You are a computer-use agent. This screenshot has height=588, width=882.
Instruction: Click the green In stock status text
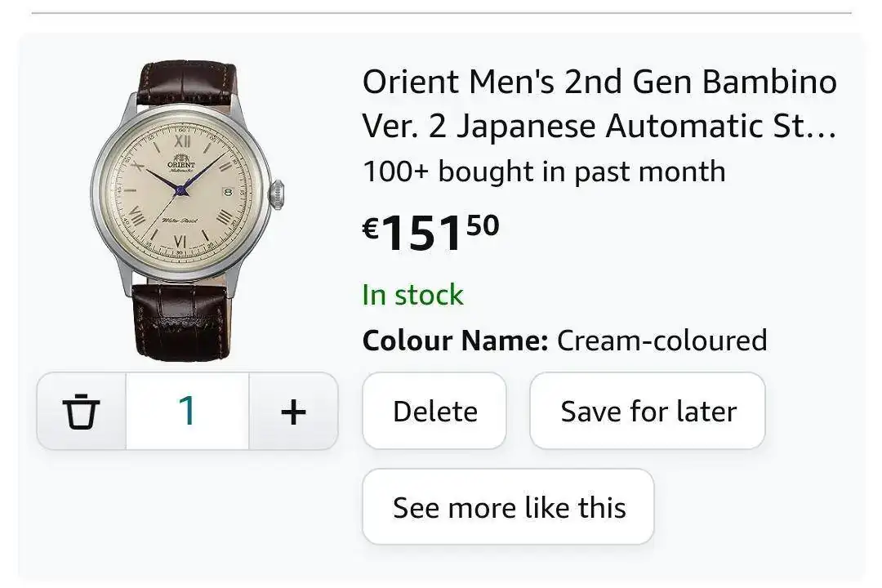(413, 295)
